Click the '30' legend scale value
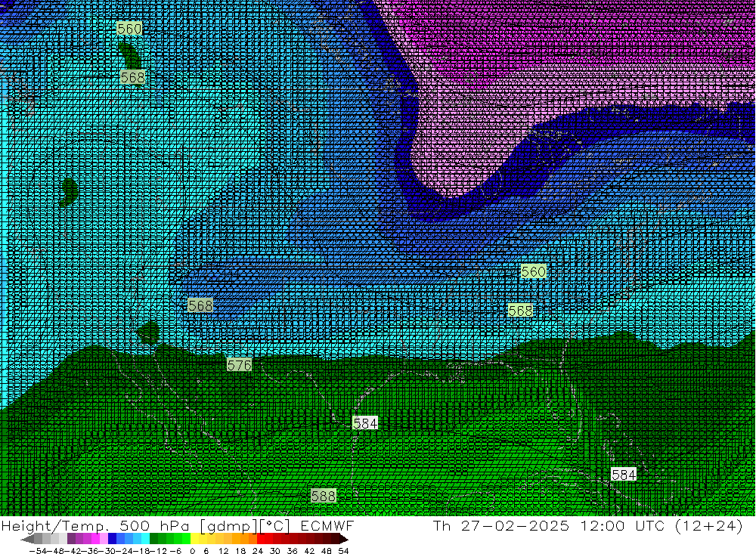756x554 pixels. click(275, 551)
